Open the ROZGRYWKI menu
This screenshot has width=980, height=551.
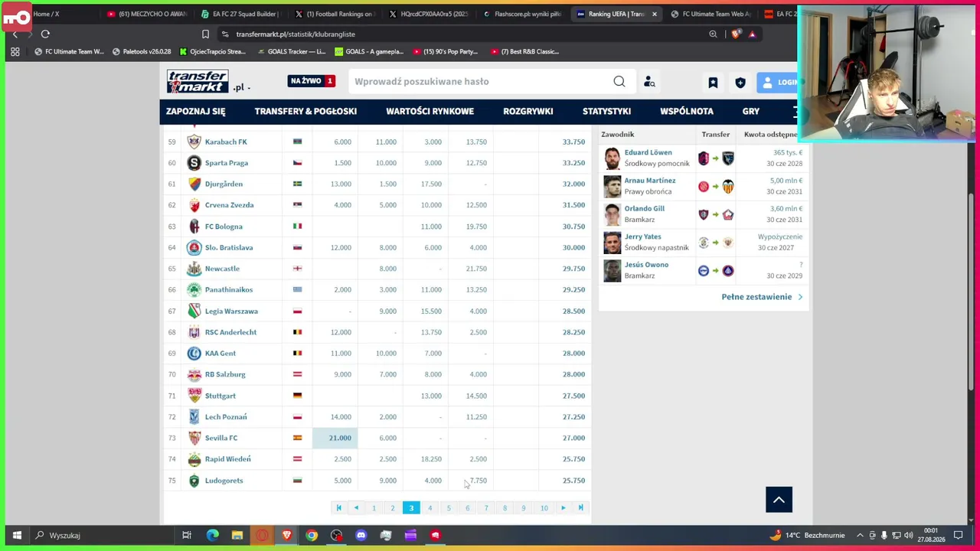click(x=528, y=112)
